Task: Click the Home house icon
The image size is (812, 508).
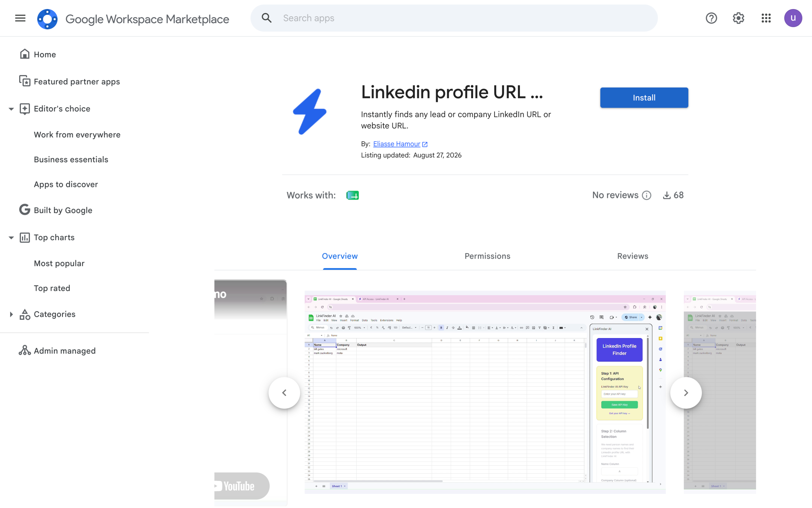Action: click(x=25, y=54)
